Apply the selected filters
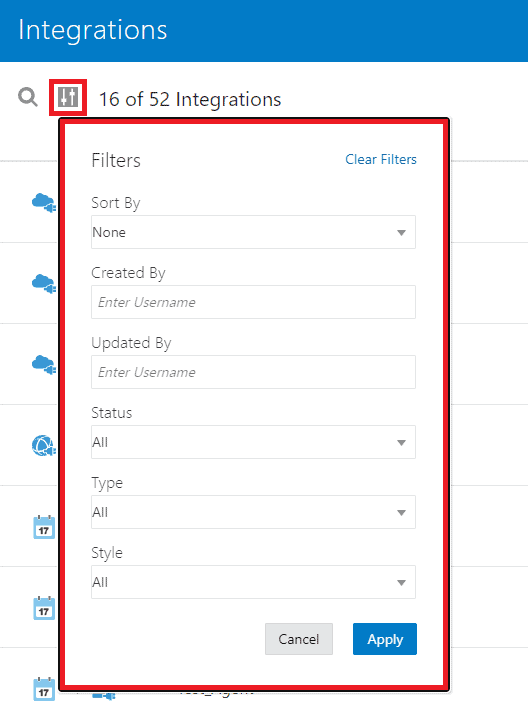This screenshot has width=528, height=712. [385, 639]
